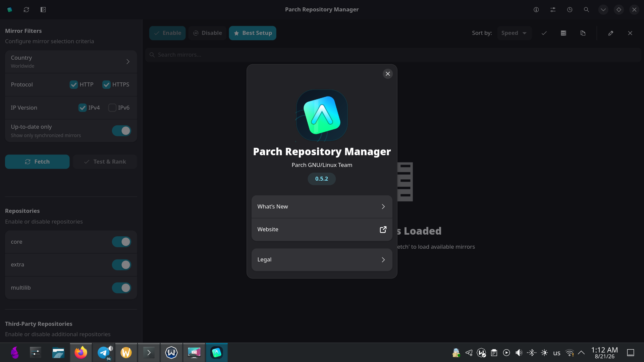The height and width of the screenshot is (362, 644).
Task: Open Firefox from the taskbar
Action: (x=81, y=353)
